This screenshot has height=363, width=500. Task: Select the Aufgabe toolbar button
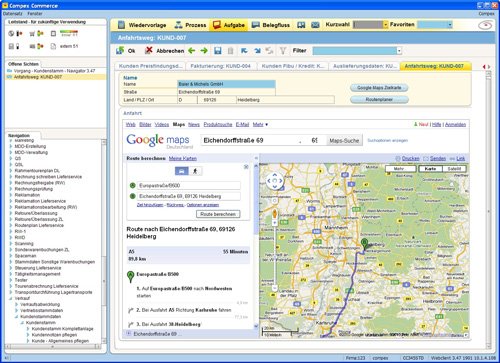tap(229, 25)
